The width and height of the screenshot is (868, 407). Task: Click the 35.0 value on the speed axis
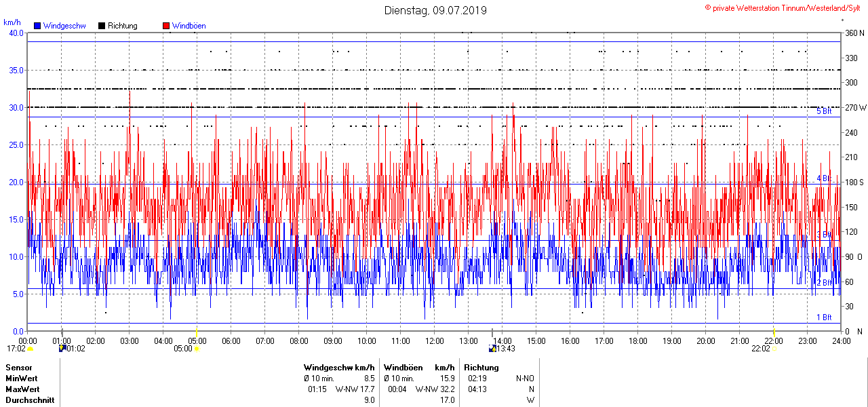coord(15,71)
